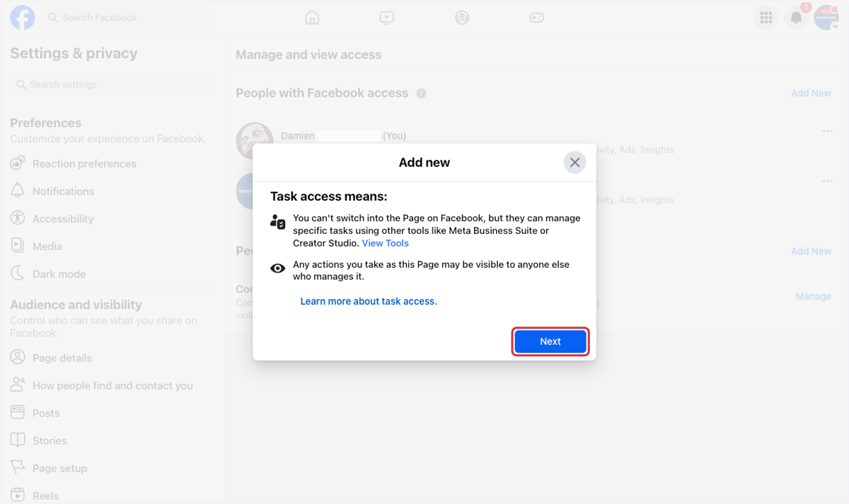849x504 pixels.
Task: Click the task access person icon
Action: [x=278, y=222]
